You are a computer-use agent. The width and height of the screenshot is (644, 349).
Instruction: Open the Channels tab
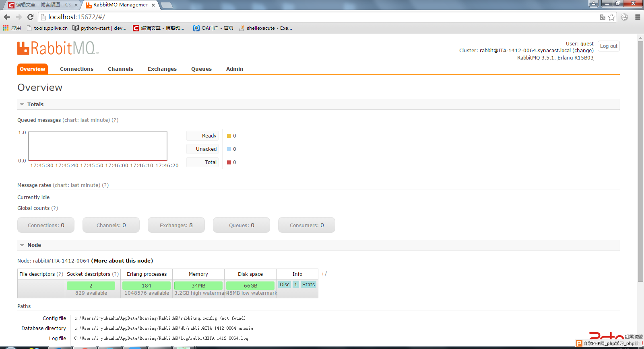(120, 69)
